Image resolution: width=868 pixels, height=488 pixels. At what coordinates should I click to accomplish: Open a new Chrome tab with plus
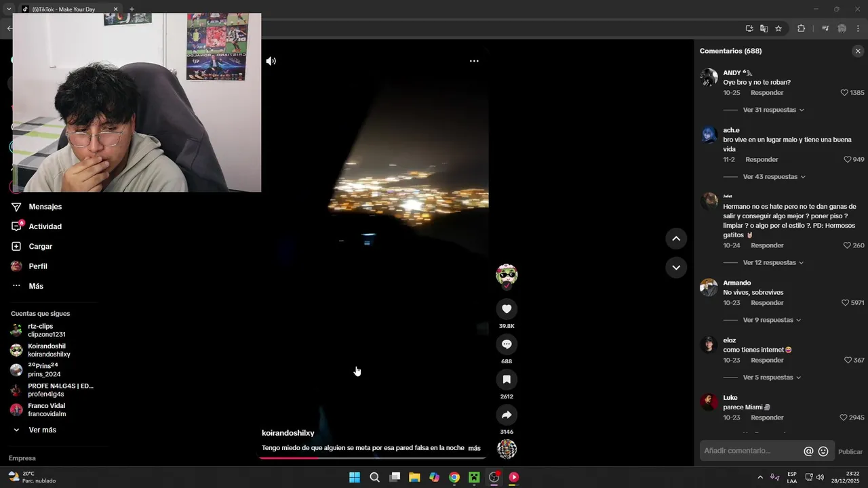(132, 9)
